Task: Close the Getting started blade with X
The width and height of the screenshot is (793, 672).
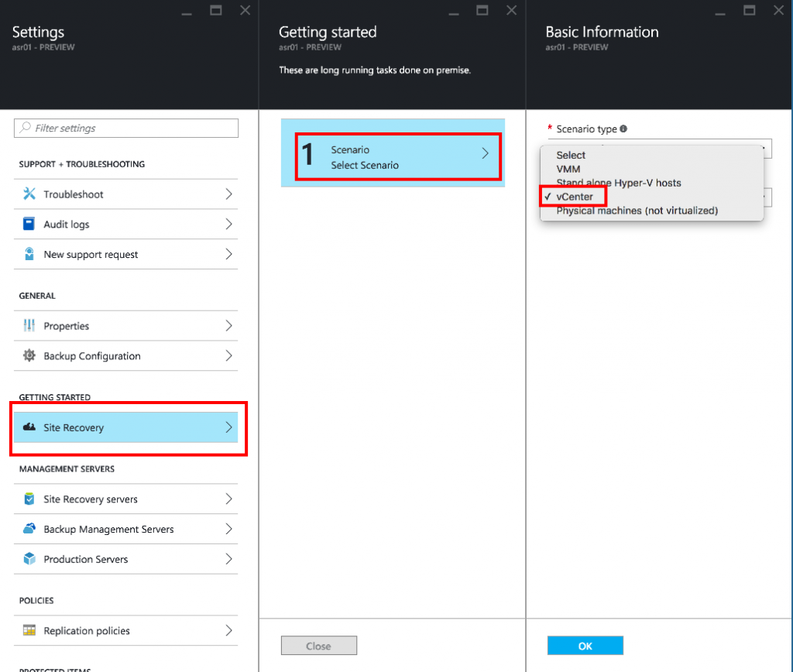Action: (x=512, y=10)
